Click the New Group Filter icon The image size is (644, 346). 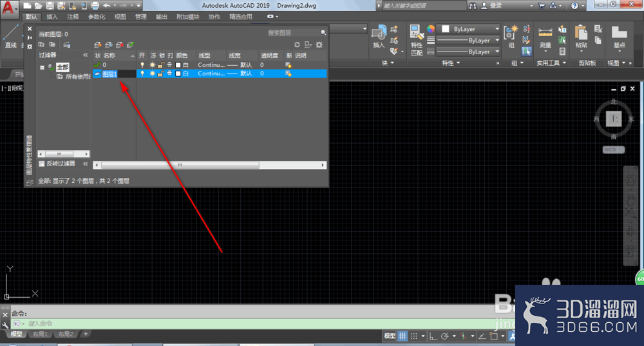(x=52, y=44)
